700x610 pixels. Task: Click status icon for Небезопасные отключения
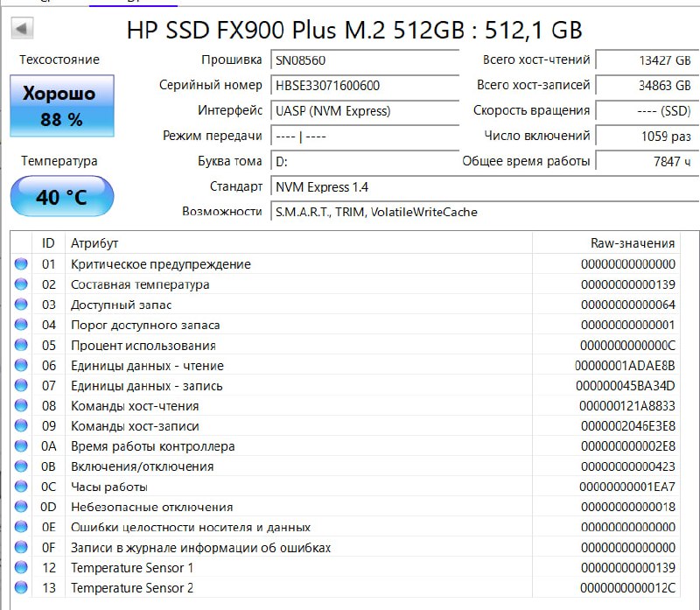[21, 507]
